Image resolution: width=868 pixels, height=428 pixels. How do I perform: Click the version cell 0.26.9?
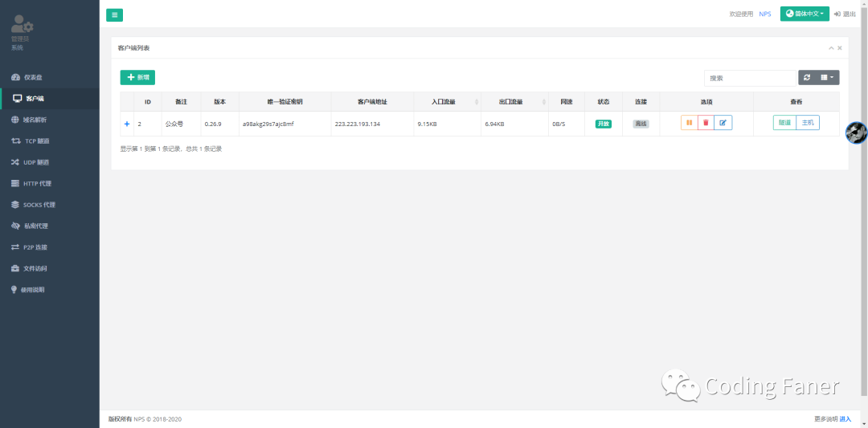pos(213,124)
